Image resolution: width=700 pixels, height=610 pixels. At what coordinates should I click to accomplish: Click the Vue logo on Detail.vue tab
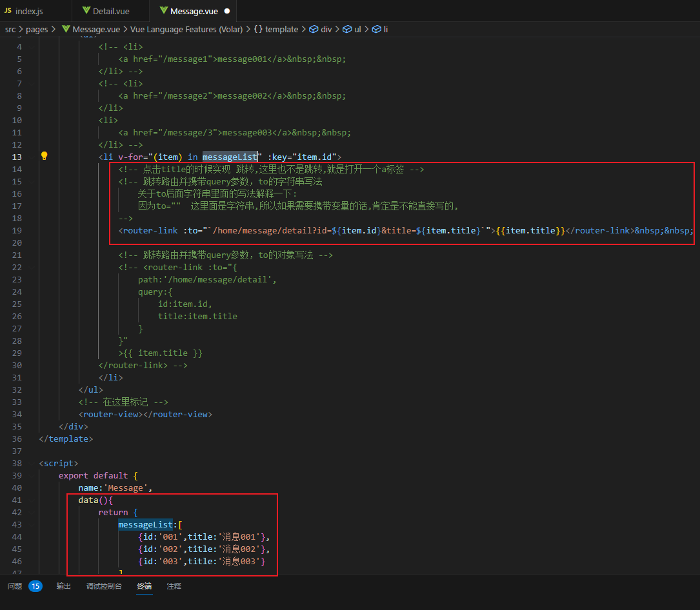tap(86, 11)
